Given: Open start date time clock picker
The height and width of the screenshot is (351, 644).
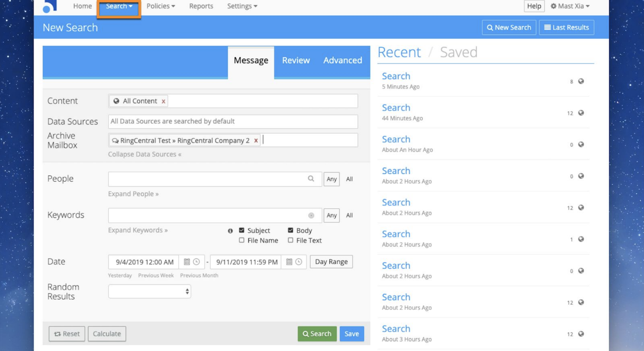Looking at the screenshot, I should [x=196, y=262].
